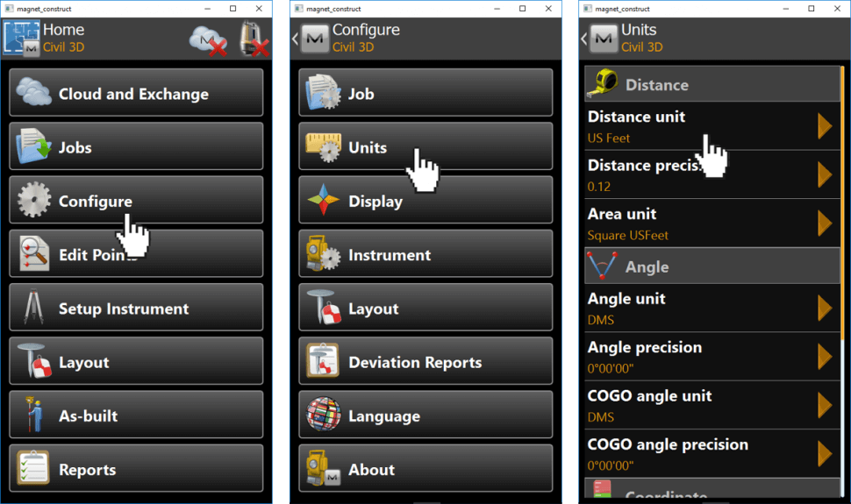Click the compass star Display icon
Image resolution: width=851 pixels, height=504 pixels.
point(324,200)
